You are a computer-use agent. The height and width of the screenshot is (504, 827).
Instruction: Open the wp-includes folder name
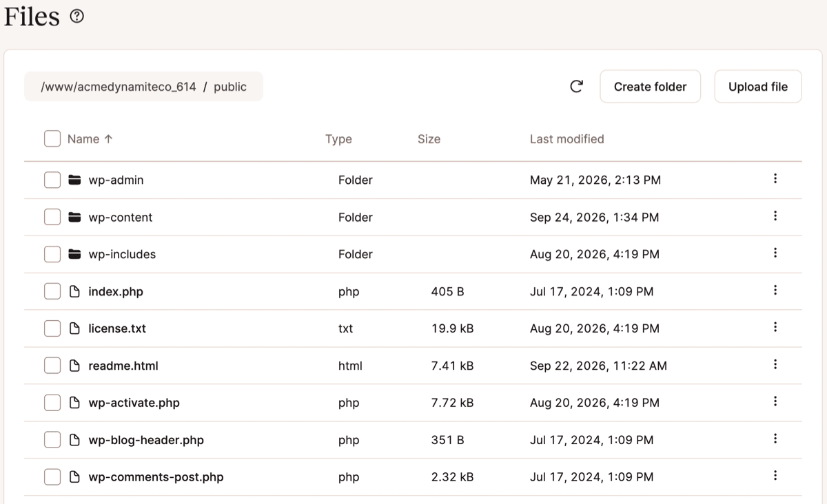(x=122, y=254)
